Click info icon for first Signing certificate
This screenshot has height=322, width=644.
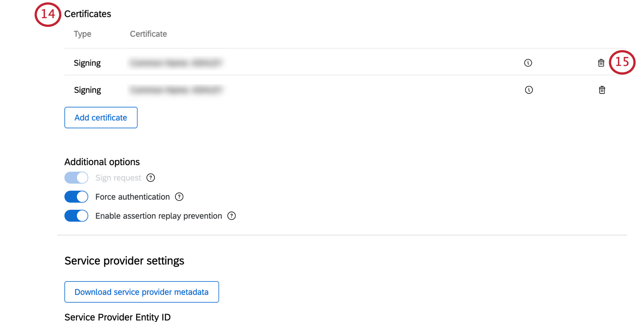(x=528, y=63)
